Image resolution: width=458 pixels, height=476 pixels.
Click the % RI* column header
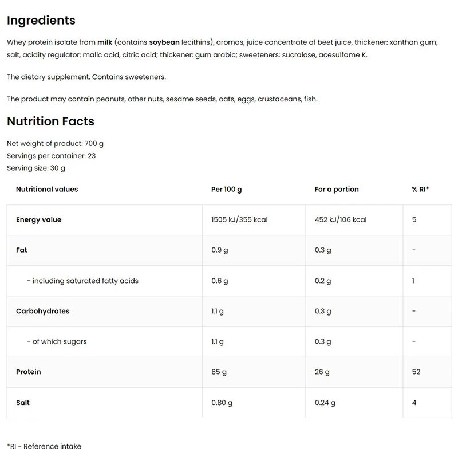[x=420, y=190]
